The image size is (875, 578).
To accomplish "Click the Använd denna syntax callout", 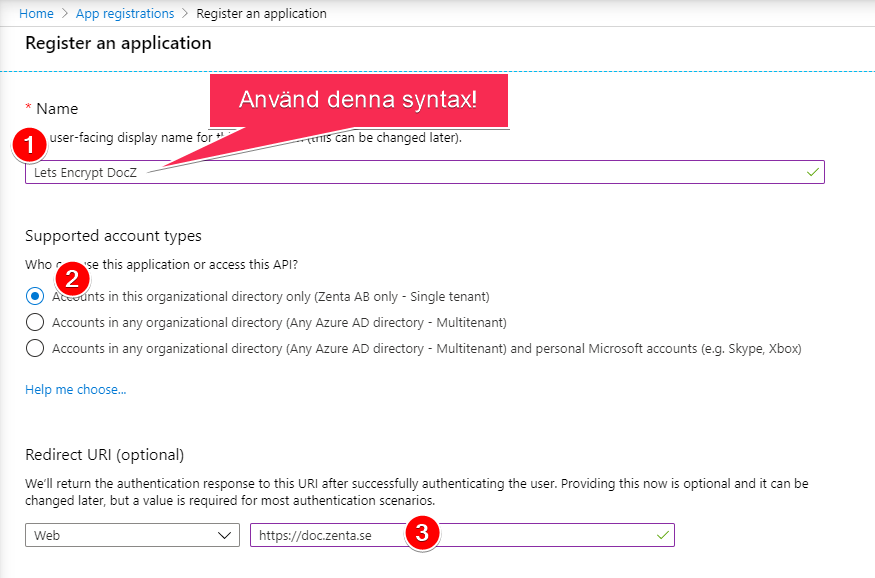I will point(358,100).
